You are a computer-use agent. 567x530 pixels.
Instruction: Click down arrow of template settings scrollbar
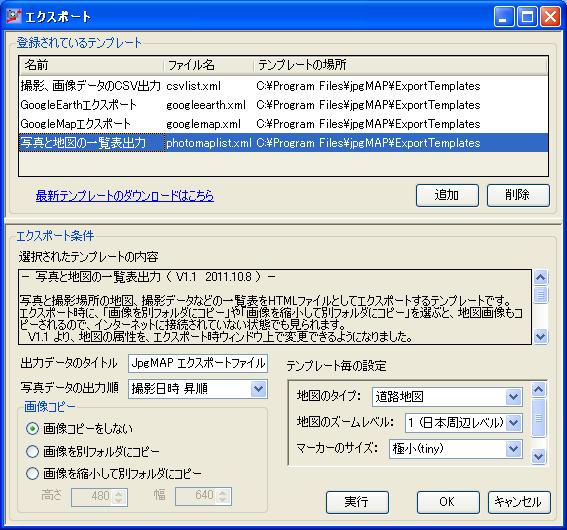(538, 457)
